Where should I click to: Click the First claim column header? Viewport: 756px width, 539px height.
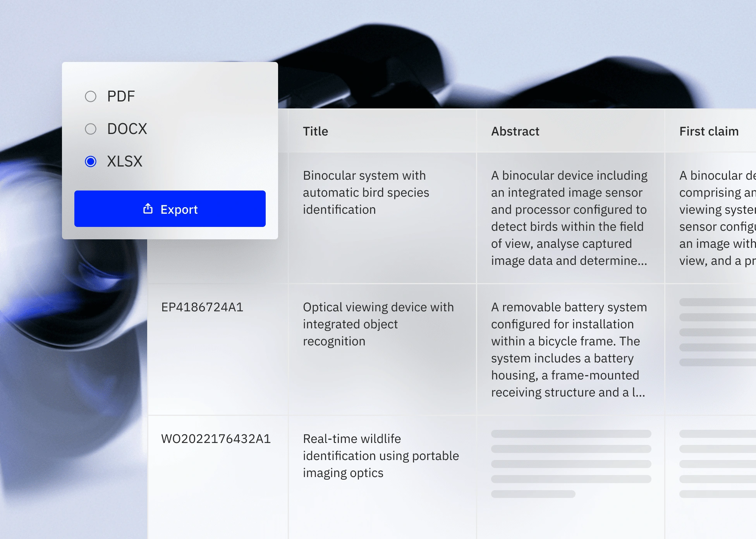709,131
